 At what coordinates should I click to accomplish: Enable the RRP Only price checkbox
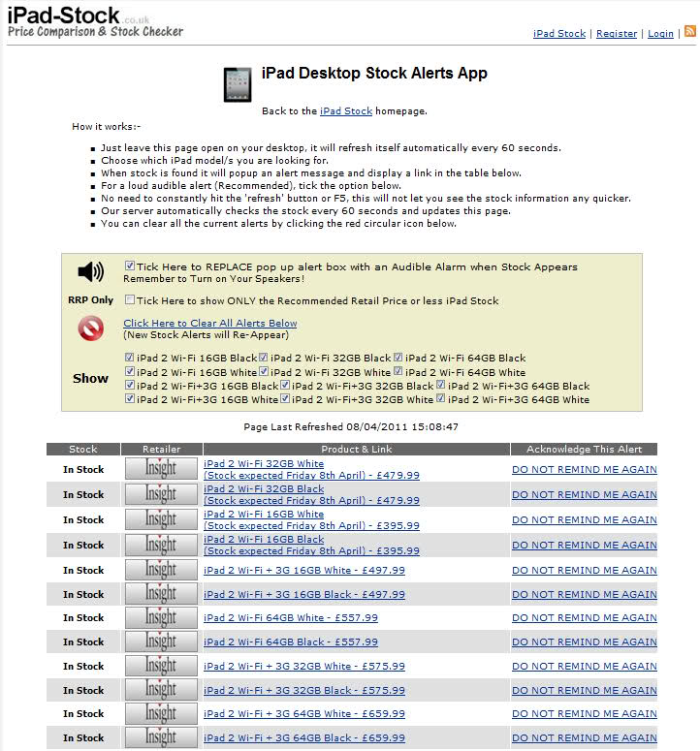pos(129,299)
